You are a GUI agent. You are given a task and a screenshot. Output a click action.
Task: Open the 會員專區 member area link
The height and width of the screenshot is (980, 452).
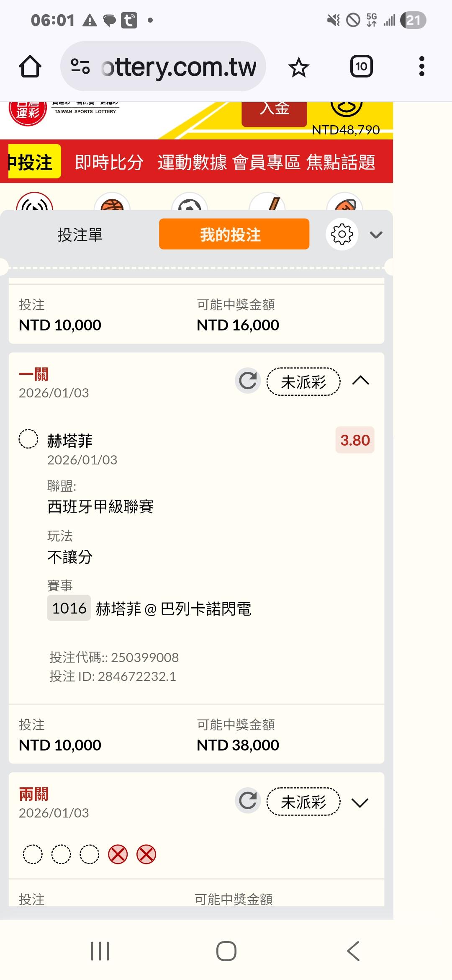click(x=266, y=162)
